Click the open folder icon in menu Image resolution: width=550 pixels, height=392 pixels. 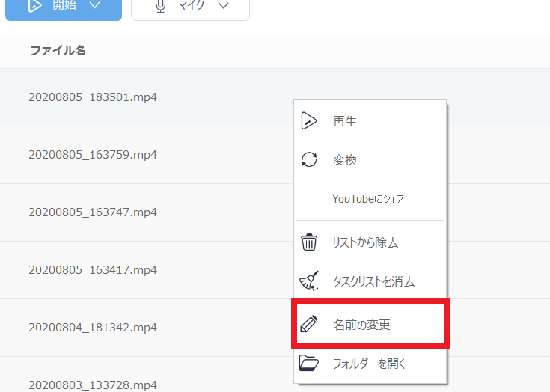(x=308, y=364)
